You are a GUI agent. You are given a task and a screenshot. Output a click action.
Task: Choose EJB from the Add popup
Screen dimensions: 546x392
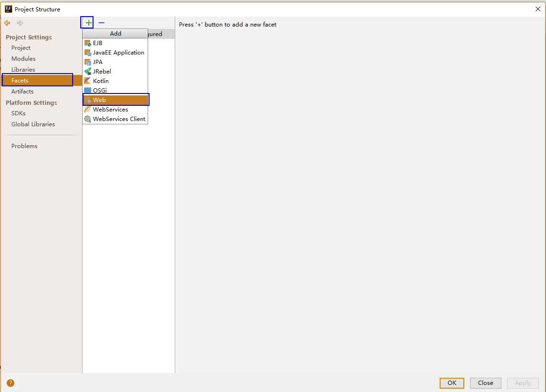click(115, 43)
